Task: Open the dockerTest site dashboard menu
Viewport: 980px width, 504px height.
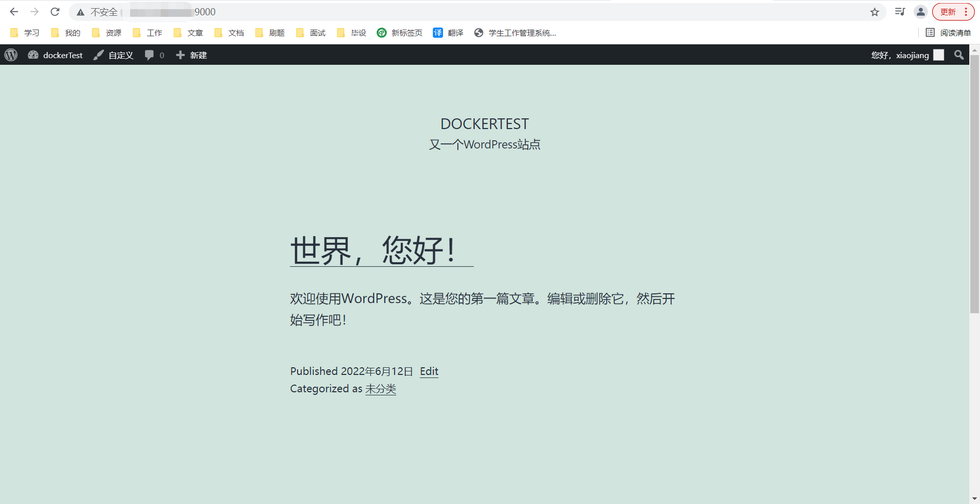Action: click(x=56, y=55)
